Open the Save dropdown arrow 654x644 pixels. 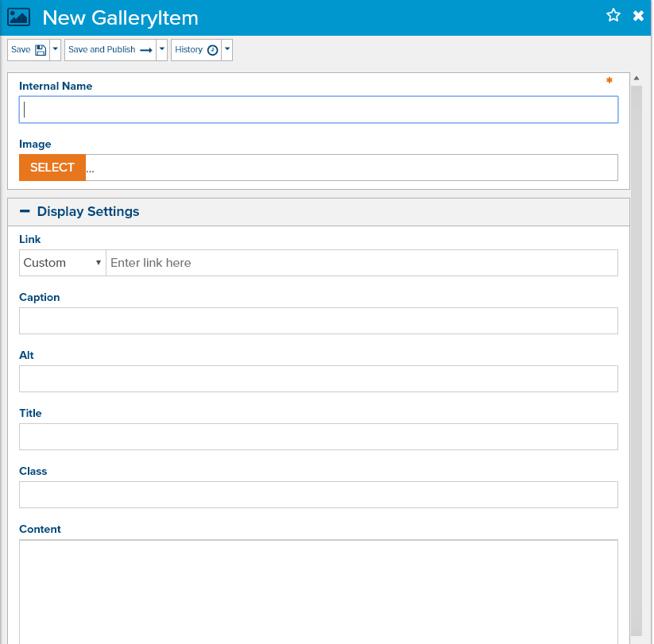55,50
